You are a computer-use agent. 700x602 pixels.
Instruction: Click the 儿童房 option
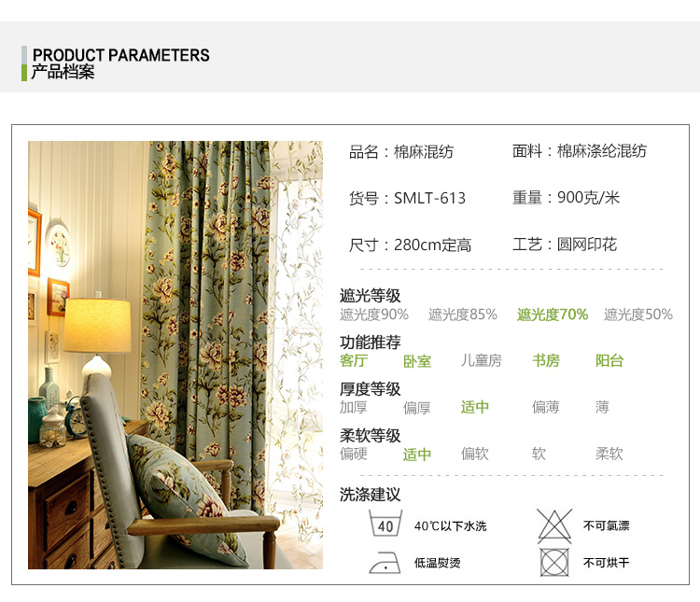[x=482, y=360]
